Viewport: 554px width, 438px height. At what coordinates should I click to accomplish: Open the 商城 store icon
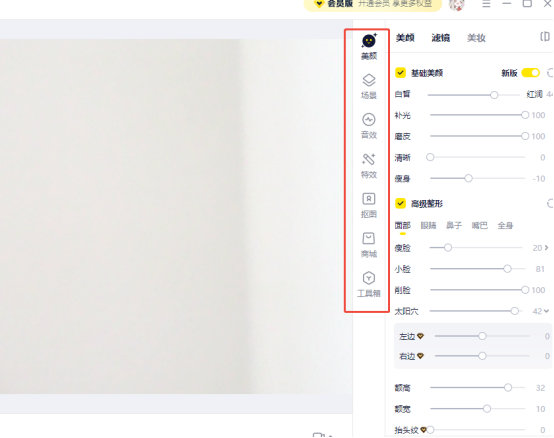point(369,245)
